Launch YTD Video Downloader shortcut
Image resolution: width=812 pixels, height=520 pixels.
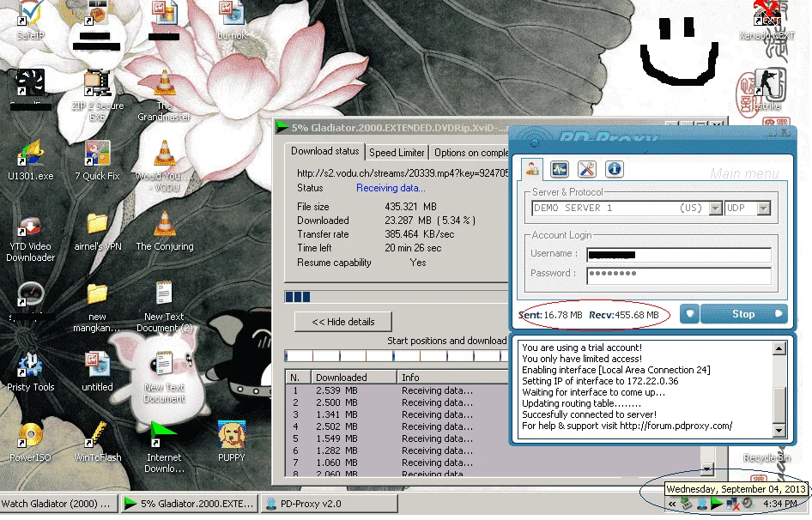[30, 237]
